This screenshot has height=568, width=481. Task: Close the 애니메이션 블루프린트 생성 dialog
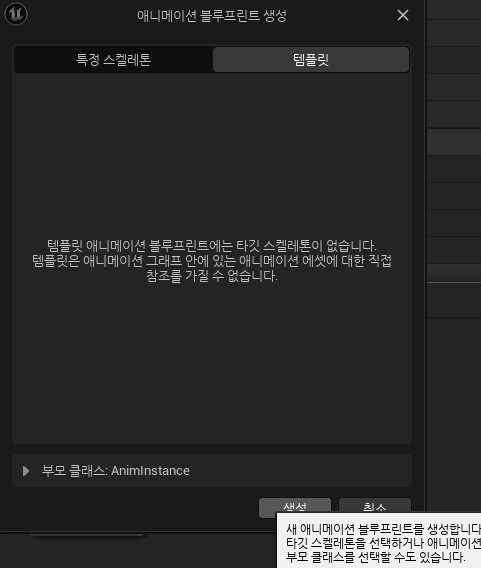[403, 15]
